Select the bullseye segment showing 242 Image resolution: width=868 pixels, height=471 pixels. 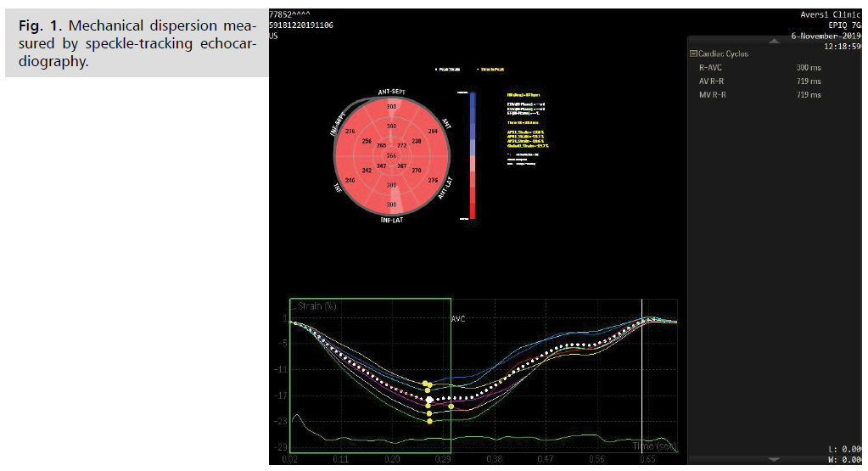[367, 171]
